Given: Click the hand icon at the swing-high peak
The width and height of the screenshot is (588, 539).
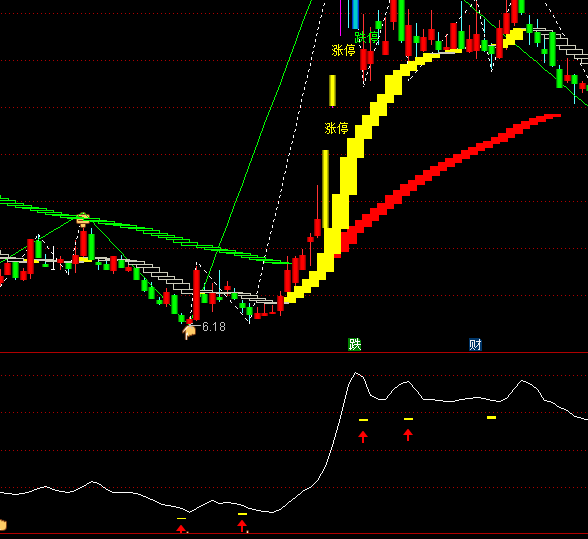Looking at the screenshot, I should [83, 218].
